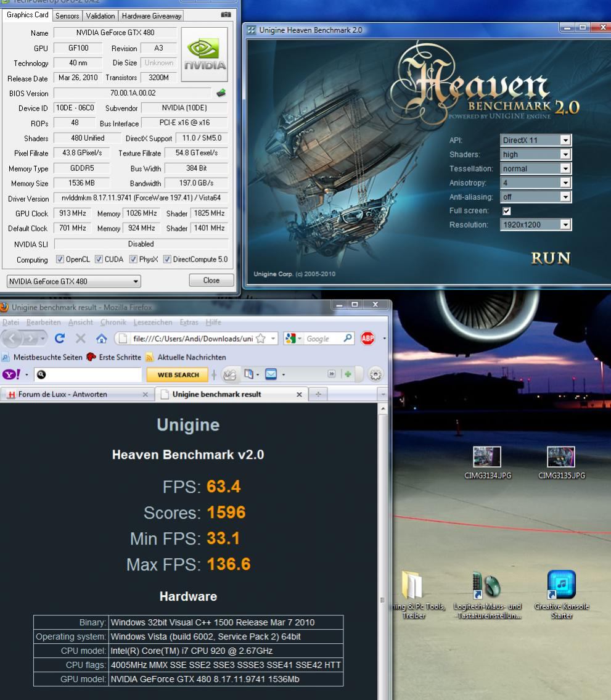Open the API DirectX 11 dropdown
The width and height of the screenshot is (611, 700).
click(x=536, y=140)
